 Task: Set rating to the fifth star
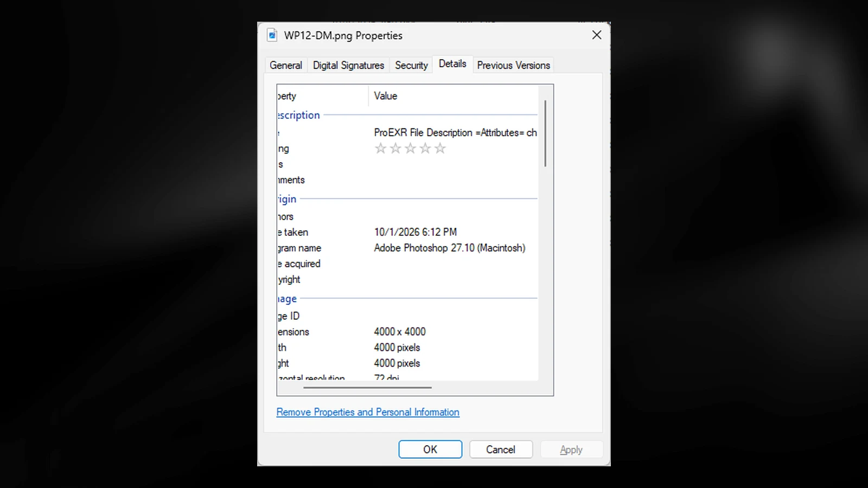pyautogui.click(x=440, y=148)
